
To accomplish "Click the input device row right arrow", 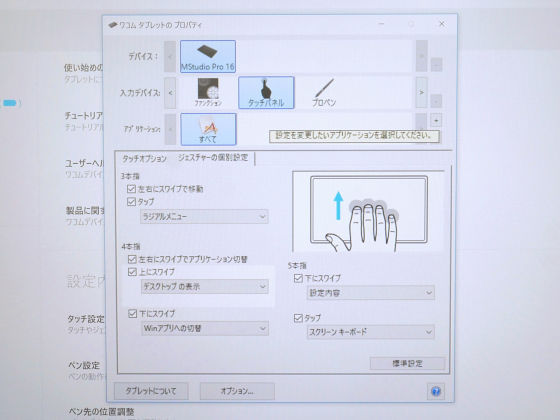I will tap(421, 92).
